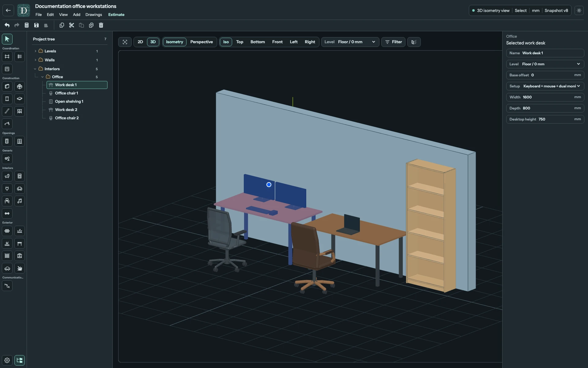This screenshot has width=588, height=368.
Task: Delete selection with trash icon
Action: (101, 25)
